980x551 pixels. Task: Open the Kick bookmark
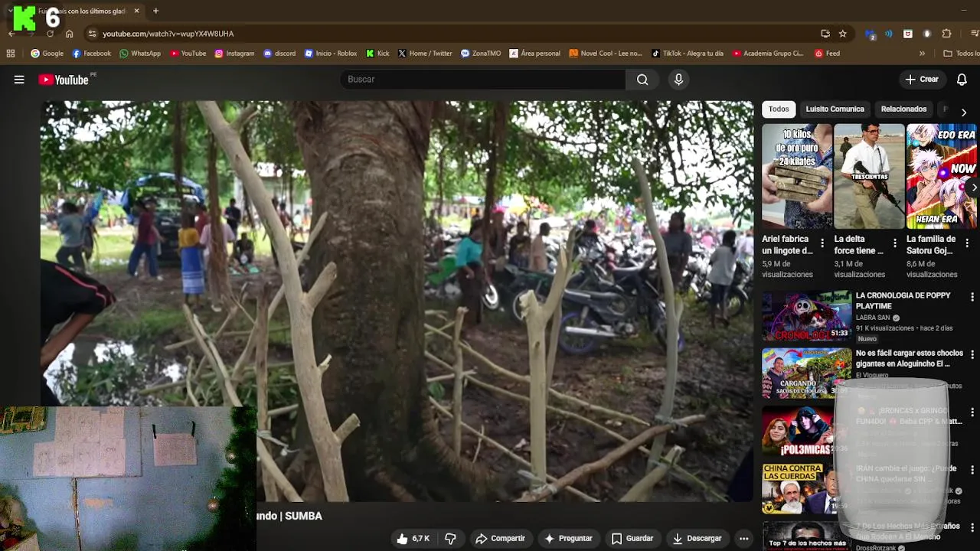378,54
